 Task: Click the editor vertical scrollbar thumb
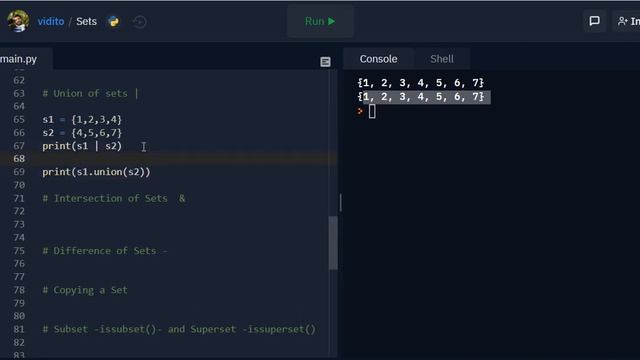click(x=333, y=242)
